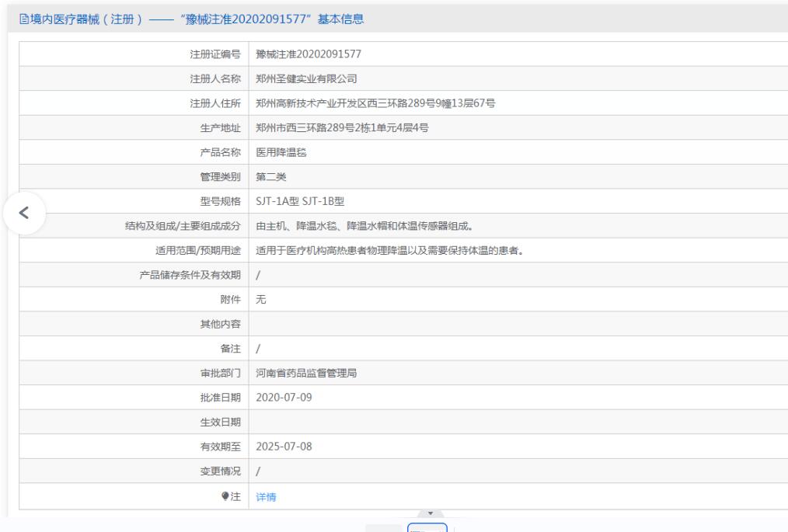Click the 注册人名称 label
The width and height of the screenshot is (788, 532).
pos(215,78)
